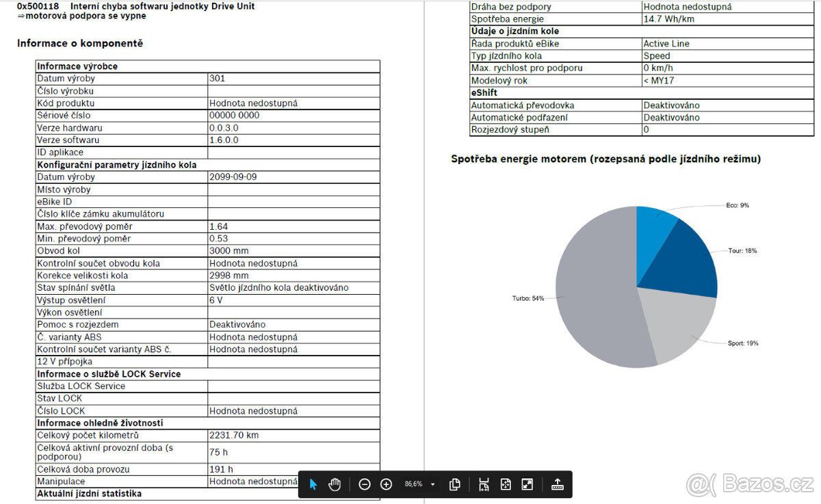Click the Verze softwaru 1.6.0.0 cell
The image size is (821, 504).
[x=294, y=140]
